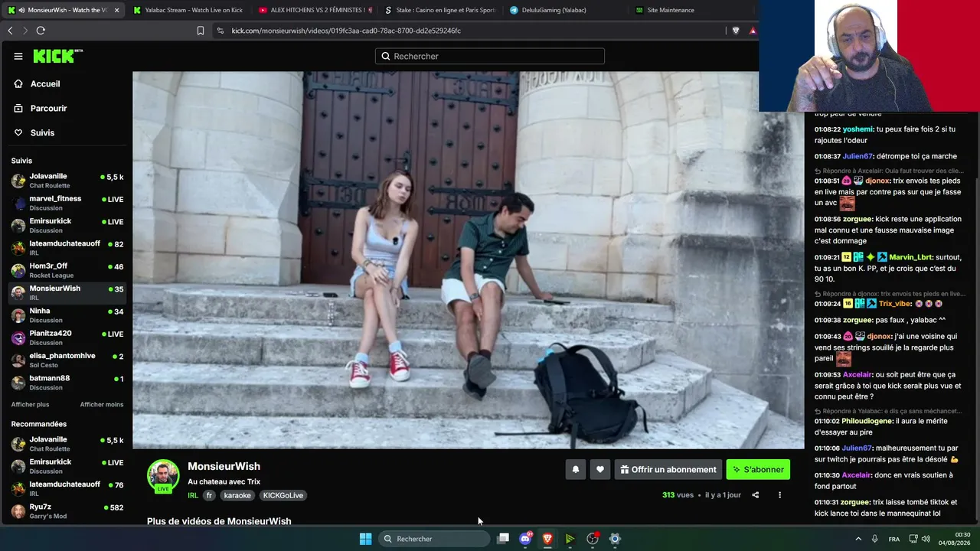Open Brave browser taskbar icon
Viewport: 980px width, 551px height.
547,539
